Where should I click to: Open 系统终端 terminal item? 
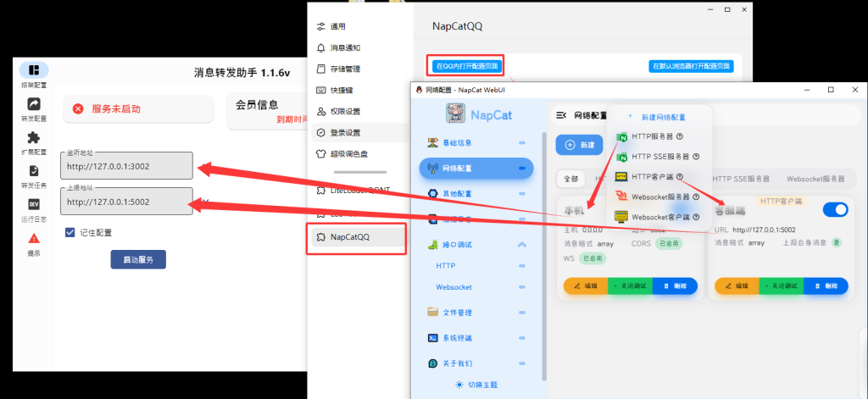point(476,338)
